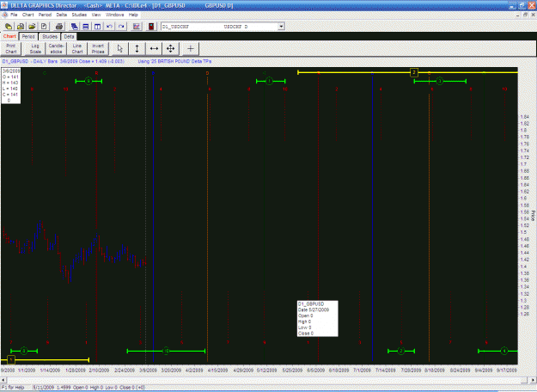This screenshot has height=392, width=537.
Task: Switch to the Period tab
Action: (x=28, y=37)
